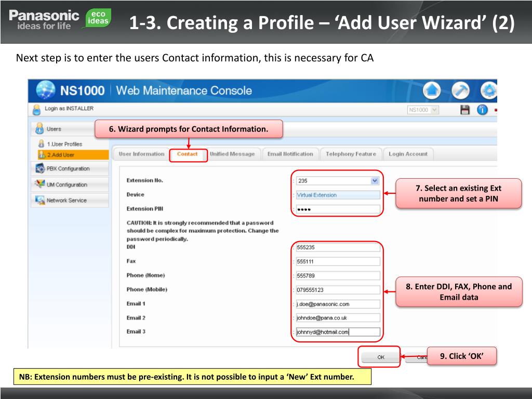Viewport: 532px width, 399px height.
Task: Click the 'Extension No.' label
Action: click(145, 180)
